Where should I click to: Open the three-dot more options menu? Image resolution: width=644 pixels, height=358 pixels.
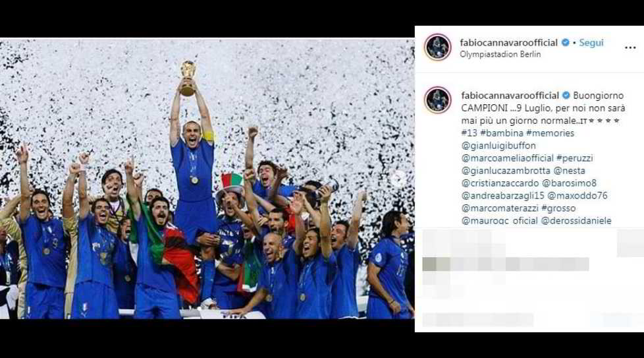coord(630,47)
